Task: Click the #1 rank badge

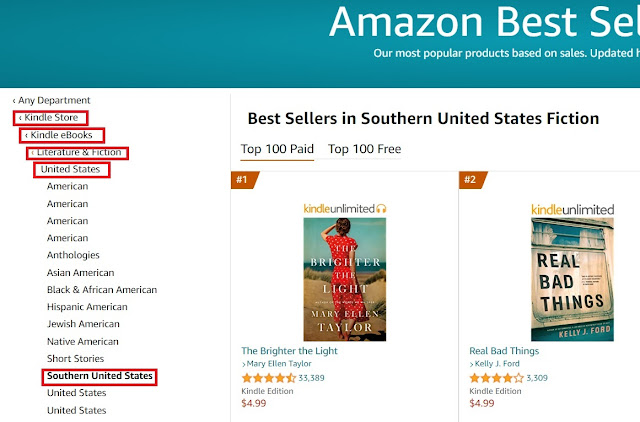Action: click(243, 180)
